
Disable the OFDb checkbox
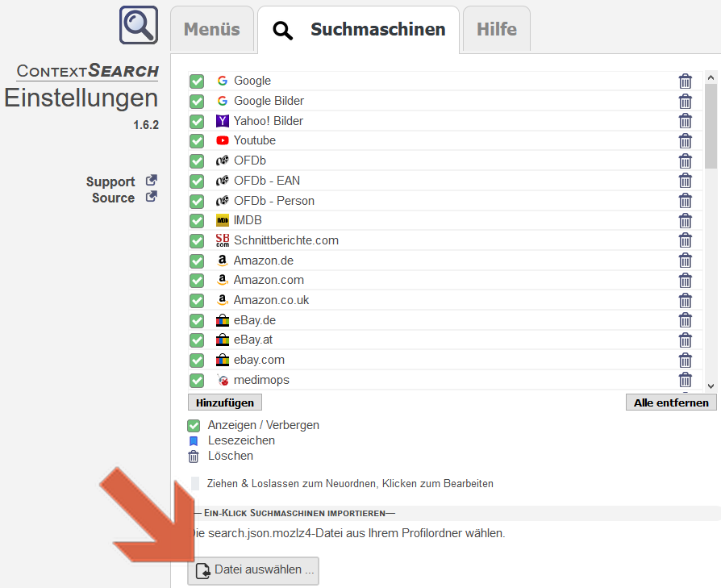click(x=197, y=161)
